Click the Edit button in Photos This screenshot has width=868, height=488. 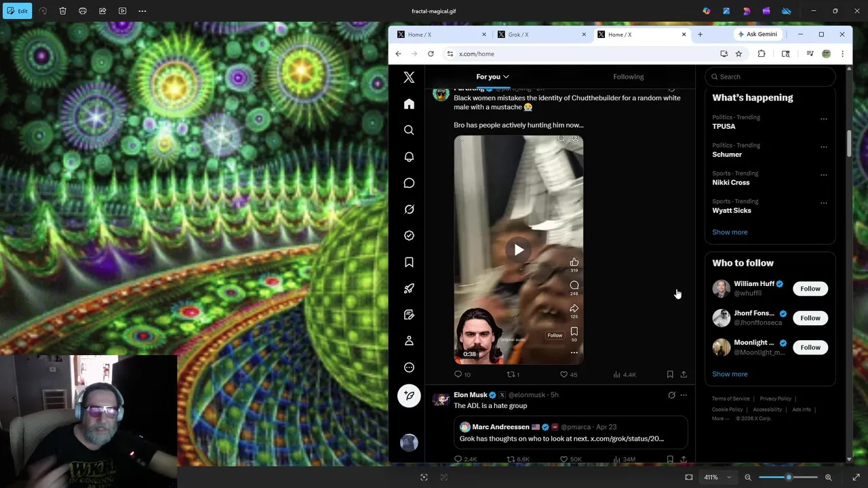coord(17,11)
